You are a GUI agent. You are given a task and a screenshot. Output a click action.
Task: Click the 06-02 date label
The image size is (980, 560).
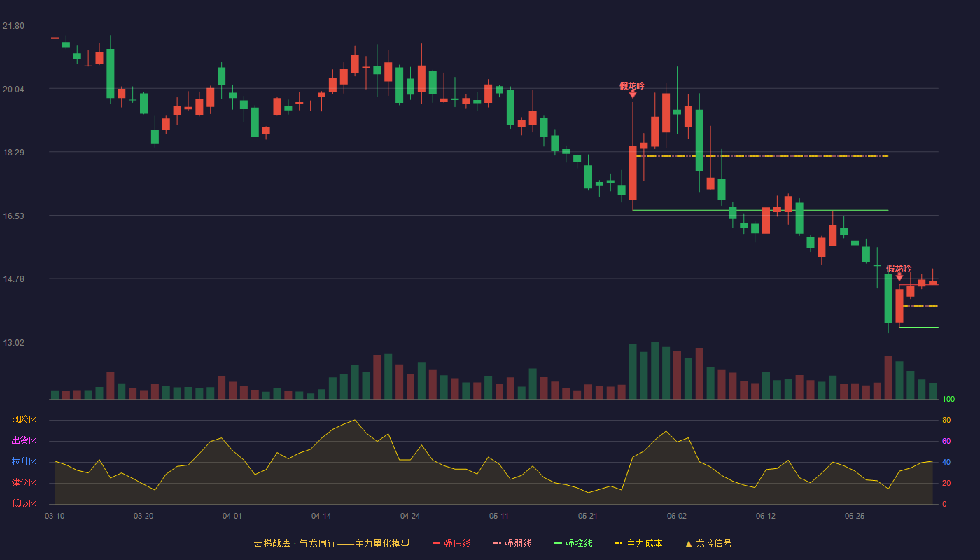point(677,516)
